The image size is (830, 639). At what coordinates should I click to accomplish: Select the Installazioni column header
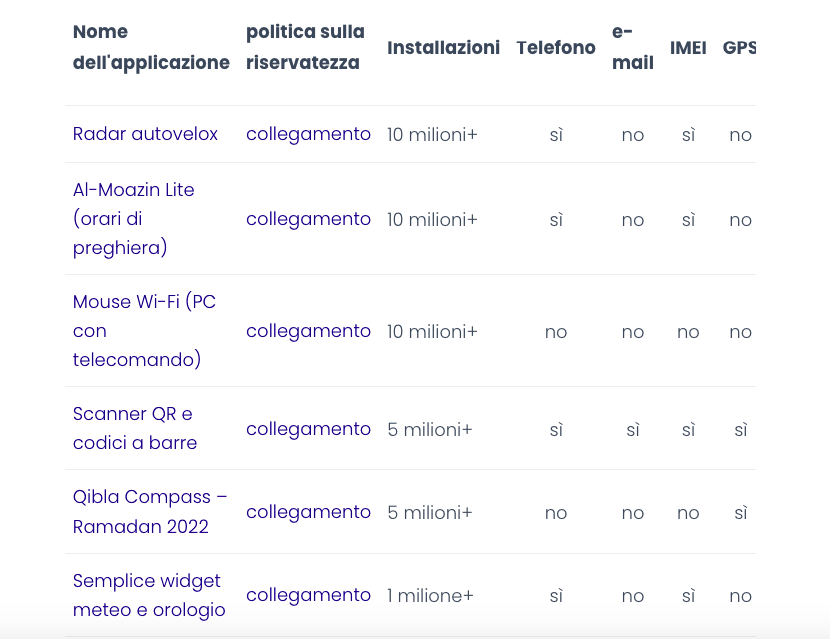click(443, 47)
